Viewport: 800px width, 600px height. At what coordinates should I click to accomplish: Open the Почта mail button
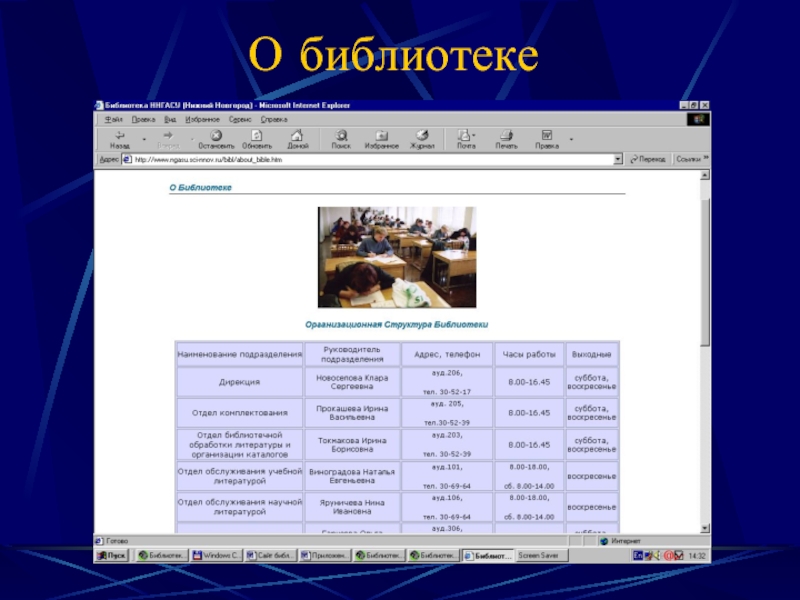[x=466, y=139]
